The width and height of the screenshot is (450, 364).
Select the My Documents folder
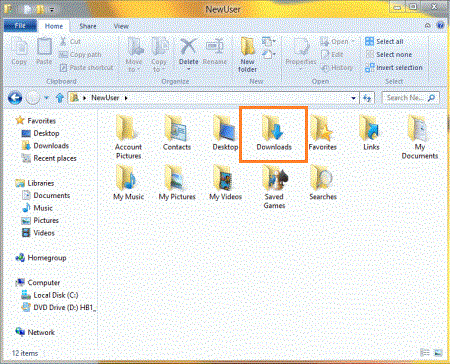(419, 137)
